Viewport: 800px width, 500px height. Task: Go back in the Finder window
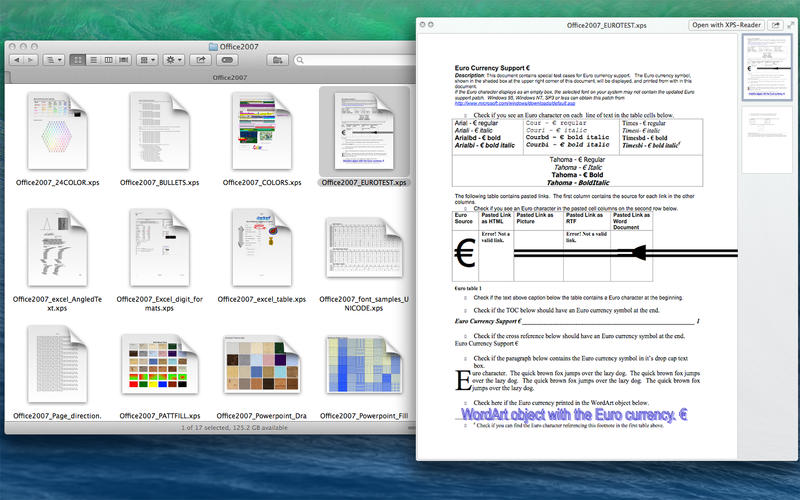click(x=17, y=60)
